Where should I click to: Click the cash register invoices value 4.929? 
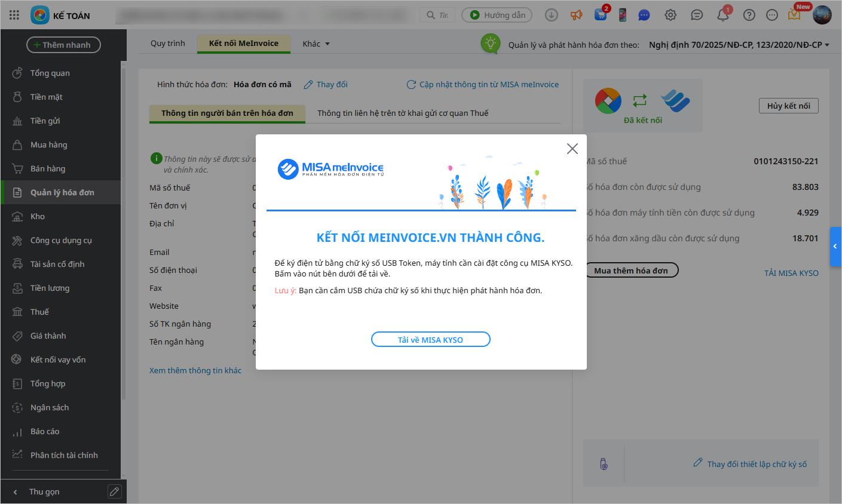pyautogui.click(x=808, y=213)
